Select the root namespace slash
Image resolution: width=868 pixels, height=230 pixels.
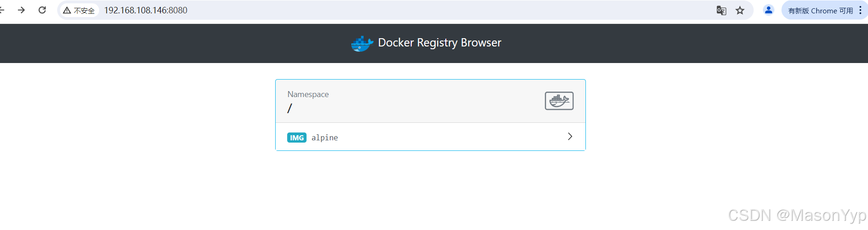pyautogui.click(x=289, y=109)
